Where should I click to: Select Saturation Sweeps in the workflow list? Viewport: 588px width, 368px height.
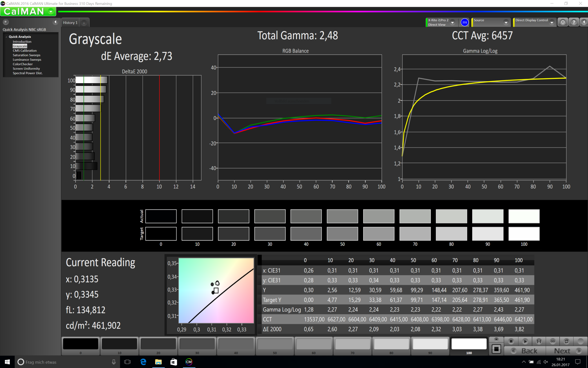[26, 55]
